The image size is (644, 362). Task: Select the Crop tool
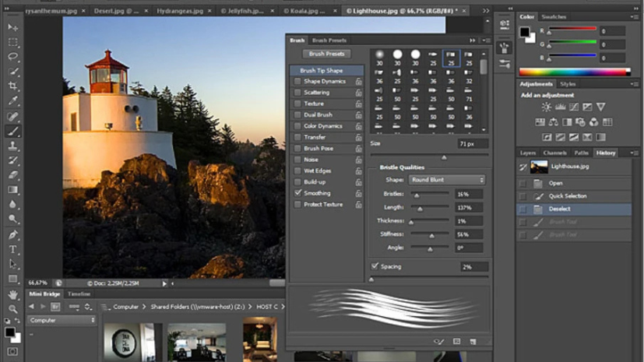pos(13,86)
